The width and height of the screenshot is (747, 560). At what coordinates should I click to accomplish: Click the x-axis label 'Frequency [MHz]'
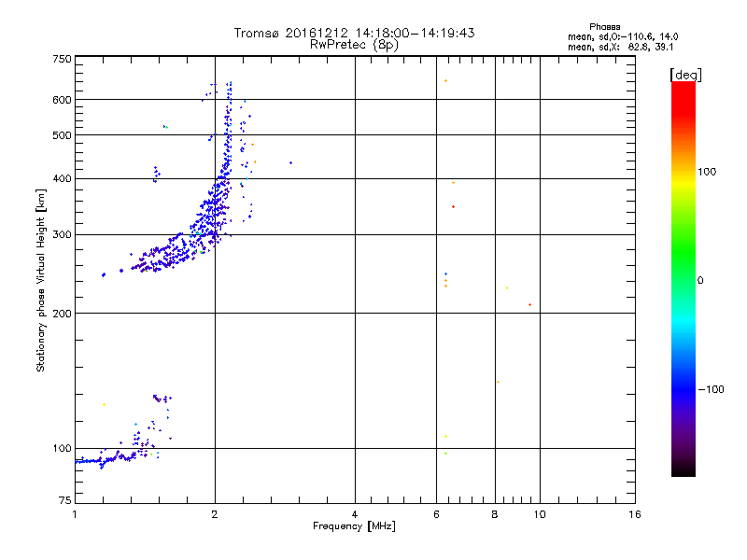[354, 526]
